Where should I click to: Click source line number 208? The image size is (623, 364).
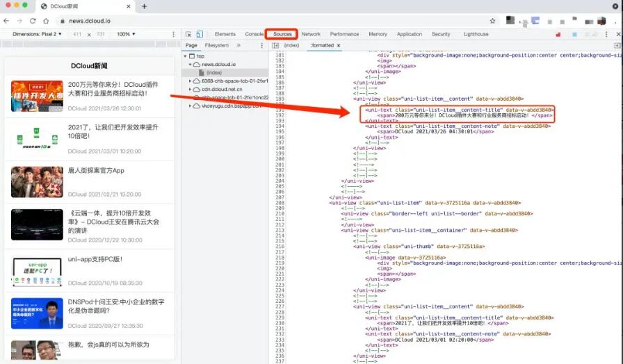point(280,203)
